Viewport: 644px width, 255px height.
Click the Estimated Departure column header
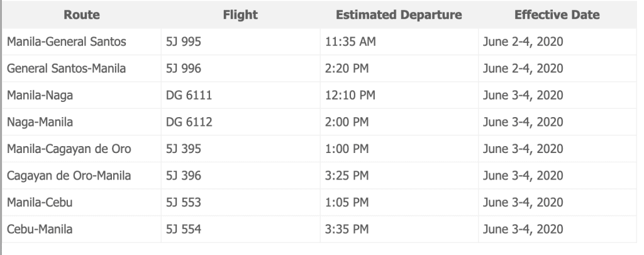pyautogui.click(x=399, y=15)
